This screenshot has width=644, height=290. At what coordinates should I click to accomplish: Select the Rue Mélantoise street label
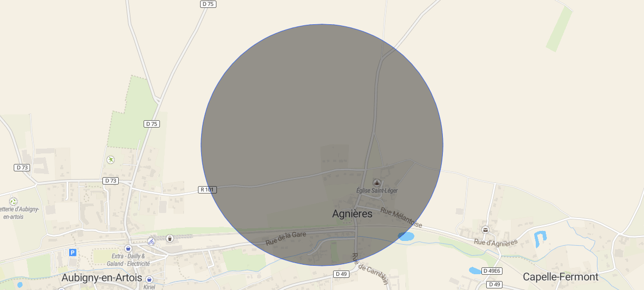point(401,218)
